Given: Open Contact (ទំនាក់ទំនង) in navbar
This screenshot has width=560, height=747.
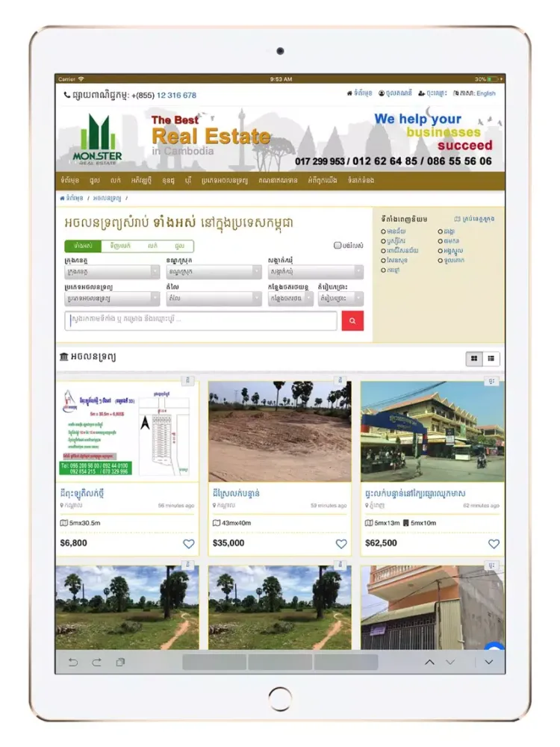Looking at the screenshot, I should pos(361,181).
